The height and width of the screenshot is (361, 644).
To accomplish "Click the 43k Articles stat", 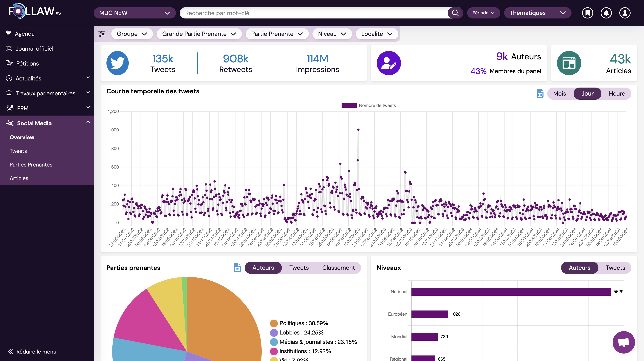I will point(618,64).
